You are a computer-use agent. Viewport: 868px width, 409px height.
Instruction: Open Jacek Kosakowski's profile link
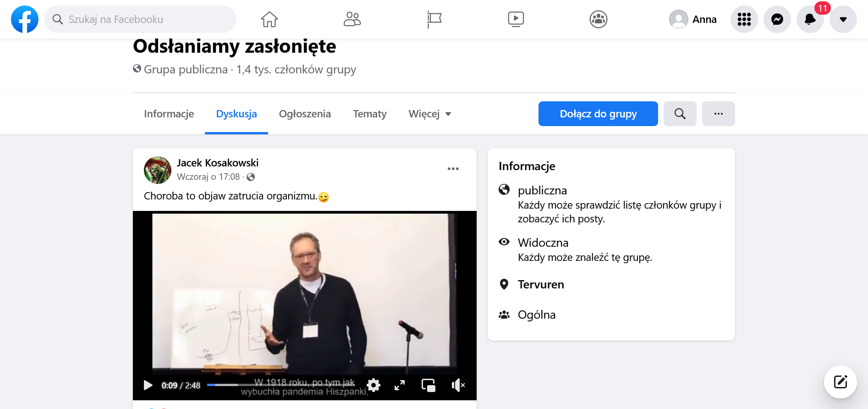pyautogui.click(x=218, y=163)
